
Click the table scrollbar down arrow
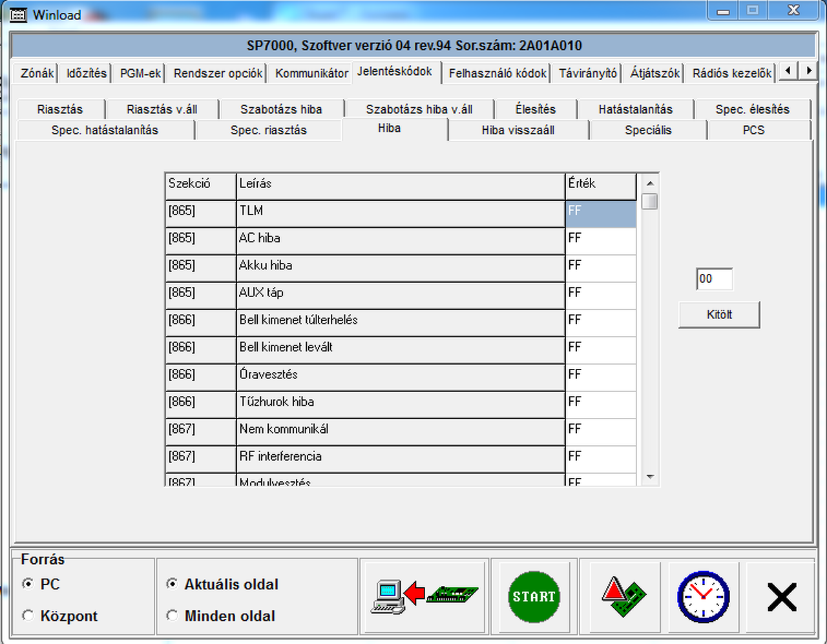pos(650,477)
